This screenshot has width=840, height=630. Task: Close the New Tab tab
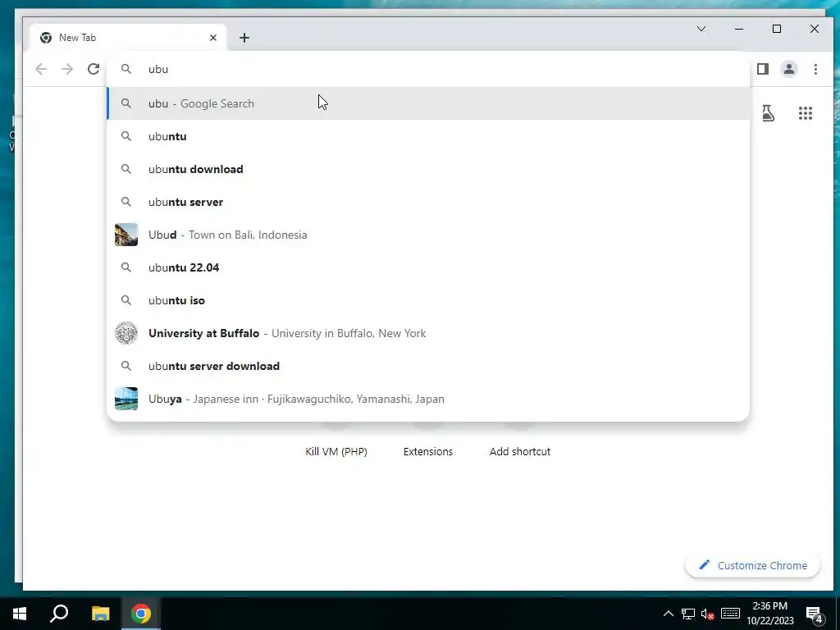(213, 38)
